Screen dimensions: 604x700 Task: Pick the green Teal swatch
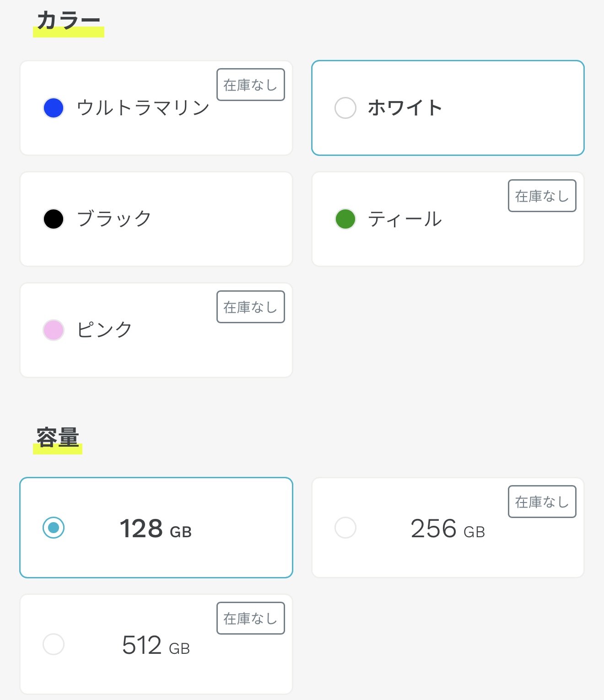tap(345, 219)
